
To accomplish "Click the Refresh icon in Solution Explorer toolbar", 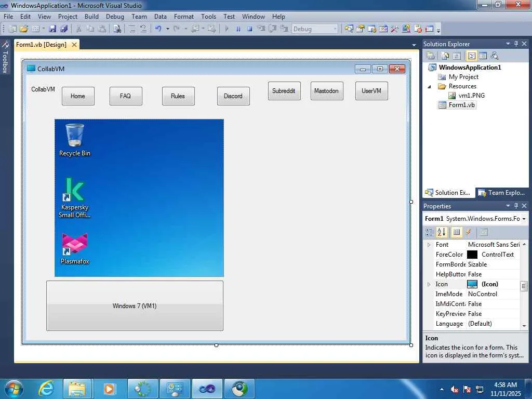I will (457, 56).
